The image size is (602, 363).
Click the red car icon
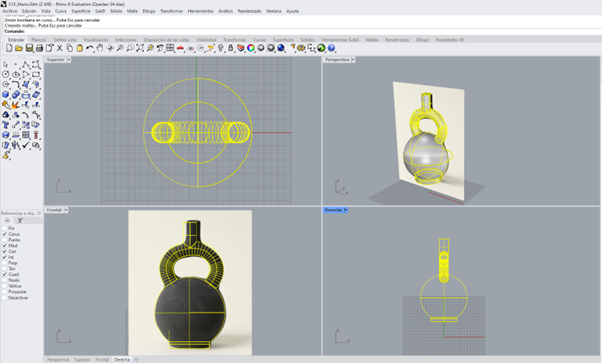point(180,48)
